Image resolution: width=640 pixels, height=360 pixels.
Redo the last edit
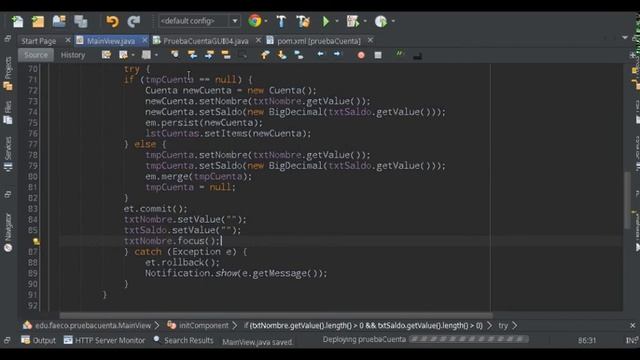133,21
